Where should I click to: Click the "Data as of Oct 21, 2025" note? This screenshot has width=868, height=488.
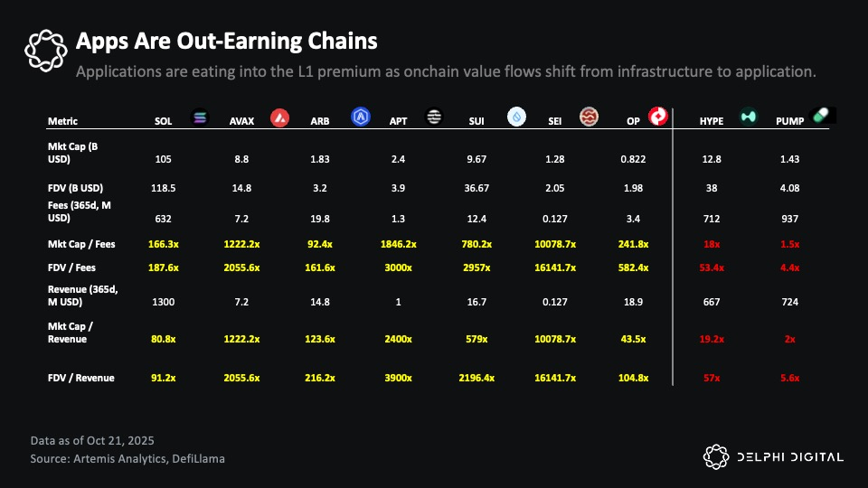point(90,441)
